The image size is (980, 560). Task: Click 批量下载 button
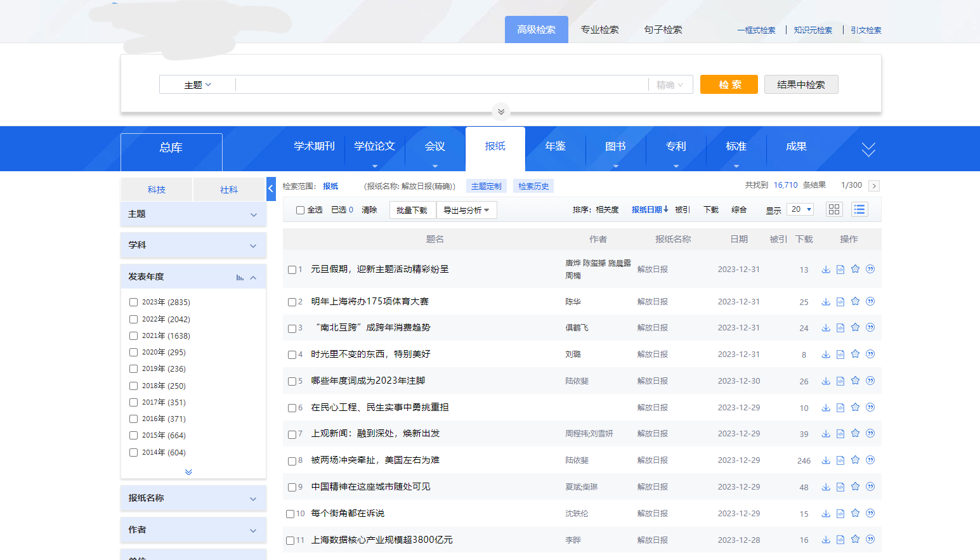pos(412,210)
